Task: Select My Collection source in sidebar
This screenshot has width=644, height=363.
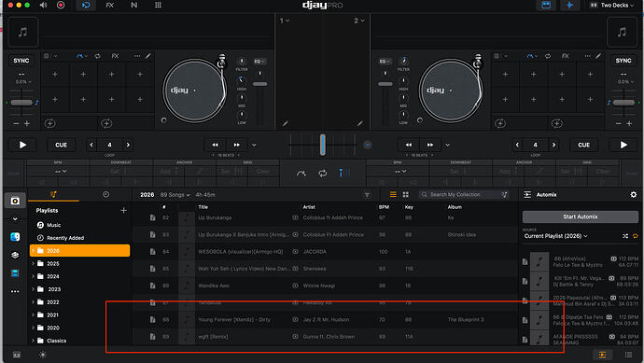Action: coord(15,201)
